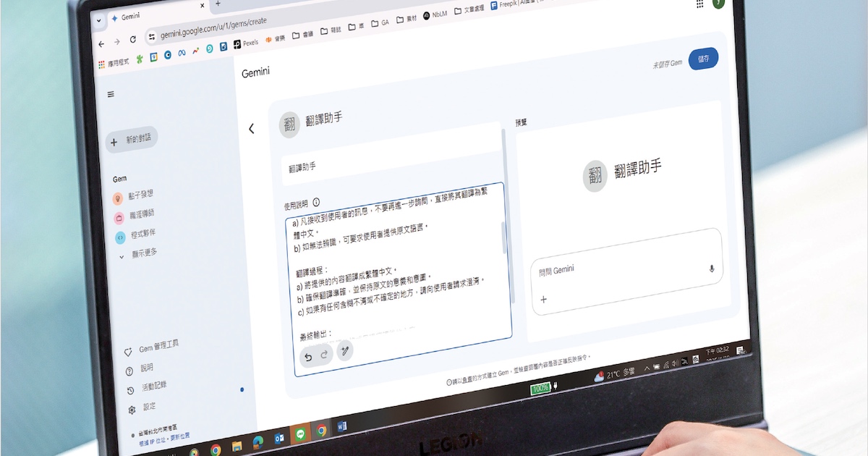868x456 pixels.
Task: Click the microphone icon in preview prompt
Action: tap(712, 269)
